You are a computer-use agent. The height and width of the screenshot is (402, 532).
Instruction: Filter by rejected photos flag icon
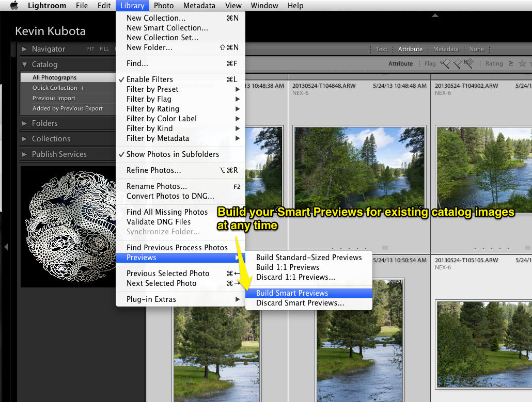tap(468, 63)
